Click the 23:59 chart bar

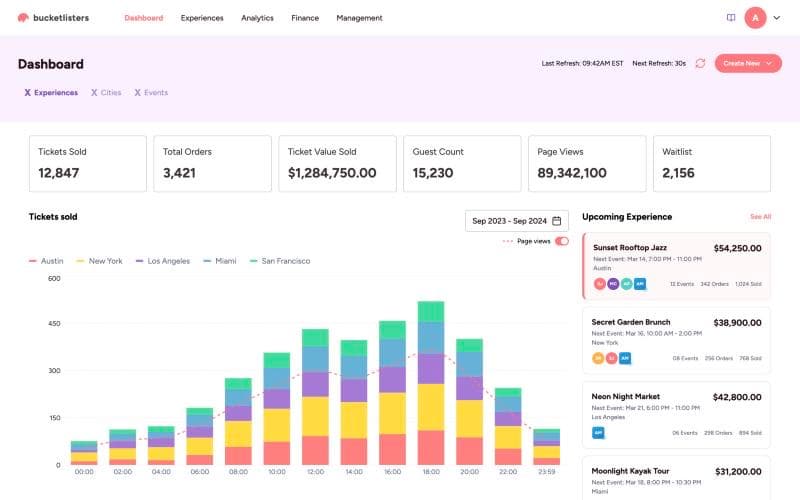click(546, 447)
